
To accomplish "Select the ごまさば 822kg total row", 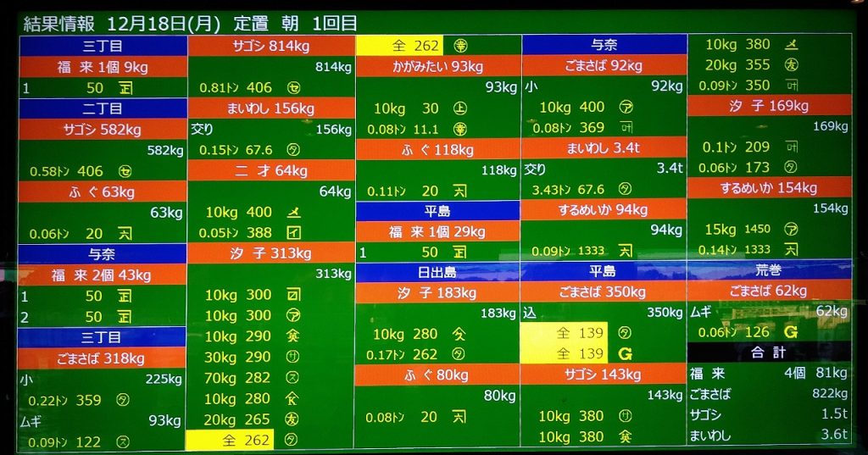I will [769, 394].
